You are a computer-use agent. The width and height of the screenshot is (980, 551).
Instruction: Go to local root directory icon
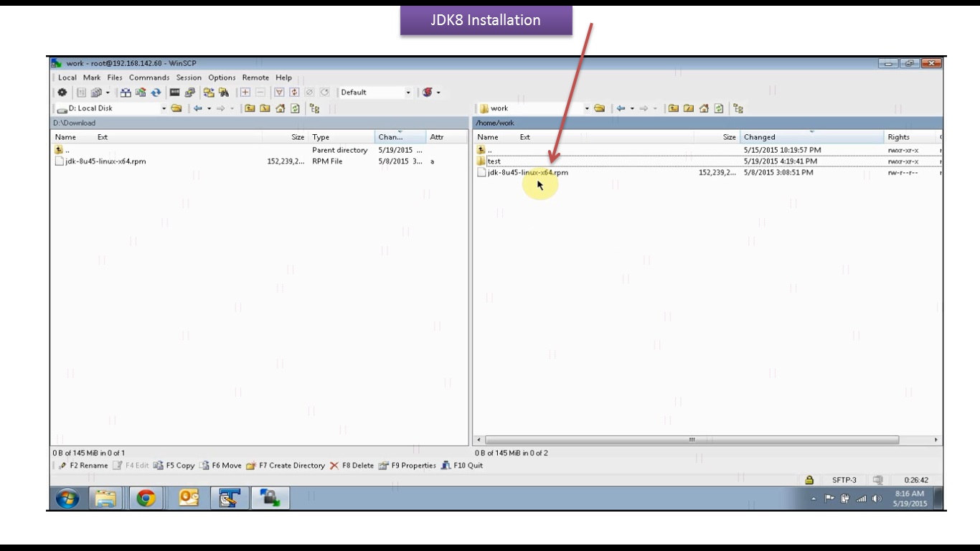tap(265, 108)
